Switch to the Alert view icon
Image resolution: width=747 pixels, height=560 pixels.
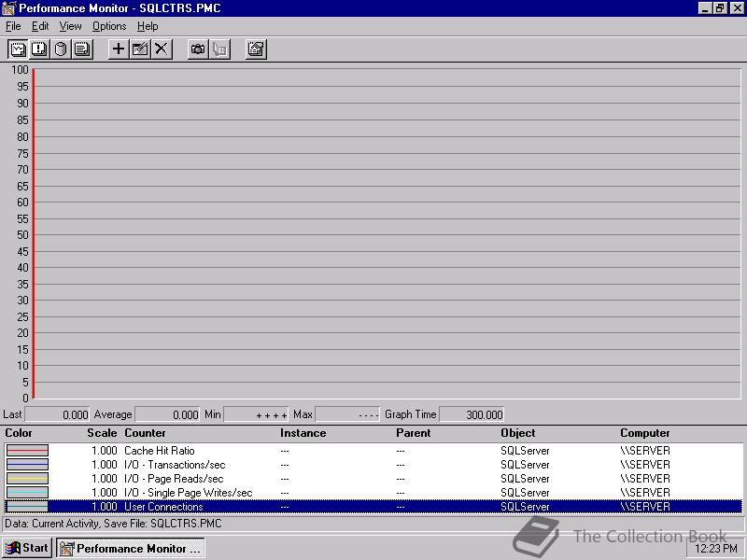[x=39, y=49]
